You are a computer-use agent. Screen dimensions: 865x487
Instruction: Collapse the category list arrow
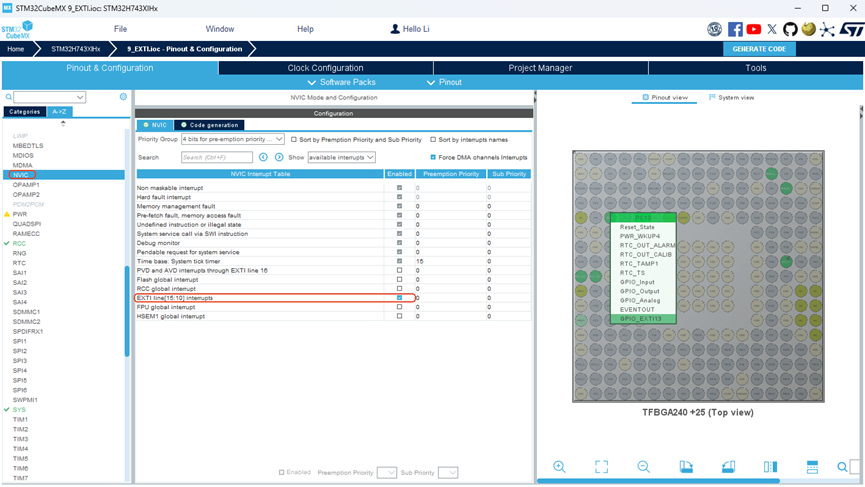click(x=63, y=123)
